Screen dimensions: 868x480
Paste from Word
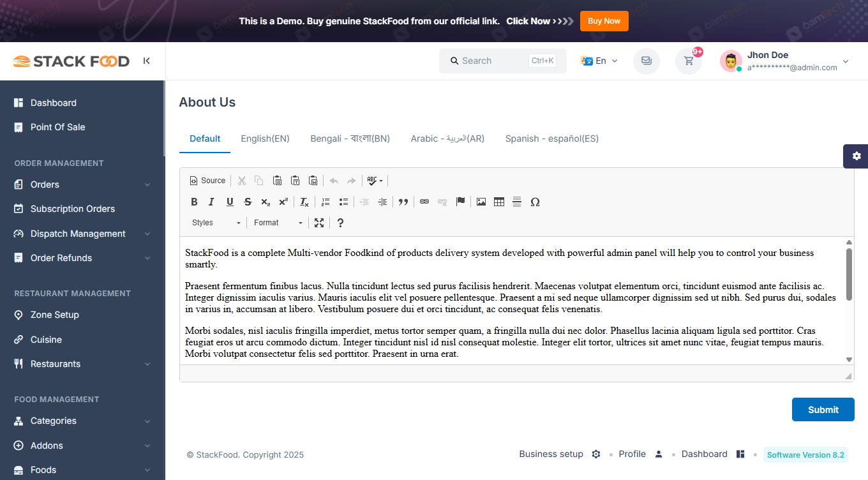(x=313, y=181)
